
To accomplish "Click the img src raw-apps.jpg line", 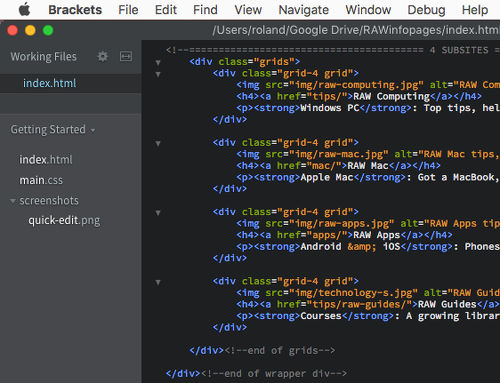I will pos(368,224).
